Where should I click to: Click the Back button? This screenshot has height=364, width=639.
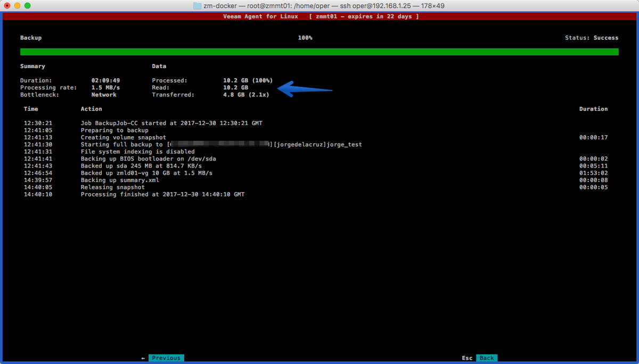tap(487, 358)
